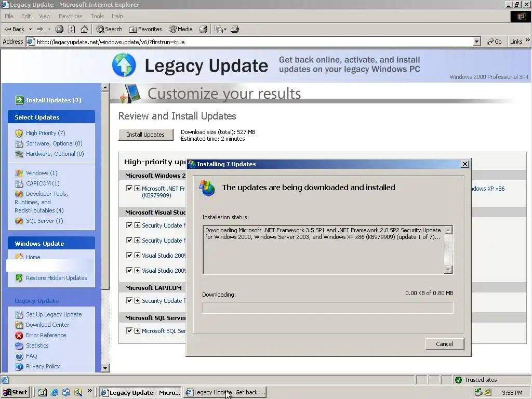Open the View menu
Viewport: 532px width, 399px height.
click(45, 16)
